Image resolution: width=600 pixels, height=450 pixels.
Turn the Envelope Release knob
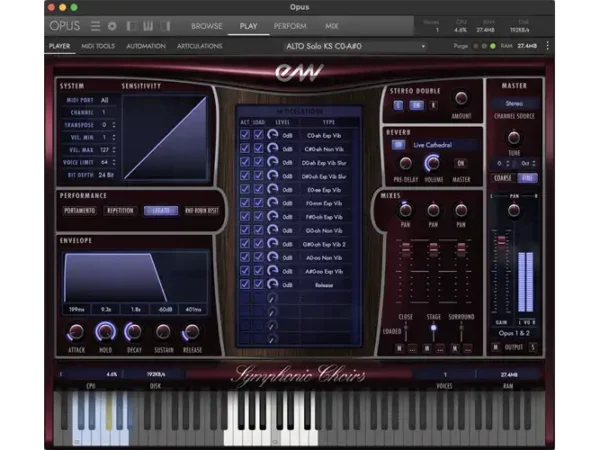click(x=192, y=332)
